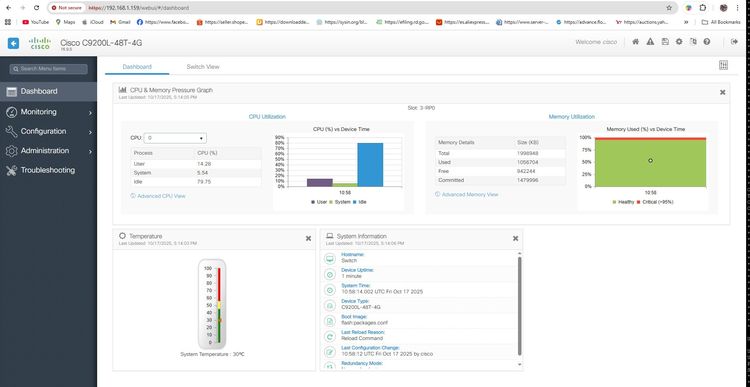The height and width of the screenshot is (387, 750).
Task: Click the Temperature widget title icon
Action: [122, 236]
